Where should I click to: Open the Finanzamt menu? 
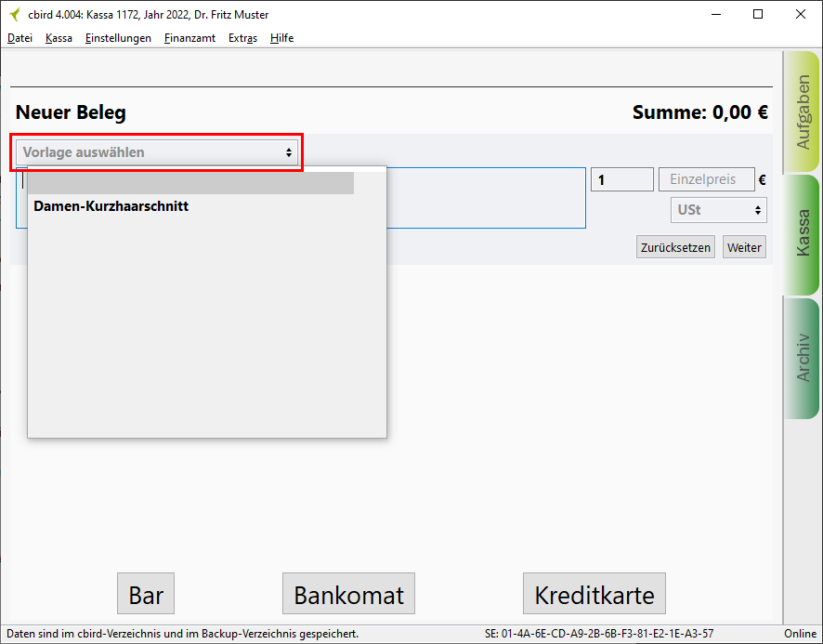189,38
